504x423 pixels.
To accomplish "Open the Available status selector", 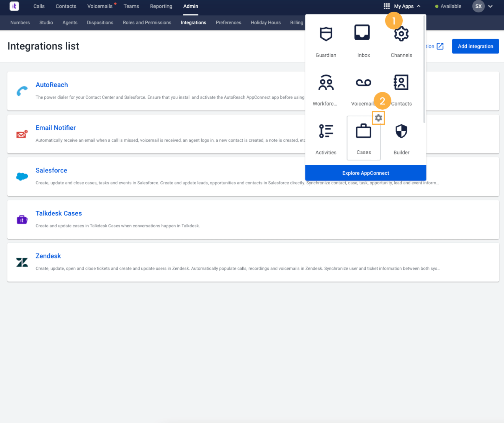I will pyautogui.click(x=448, y=6).
